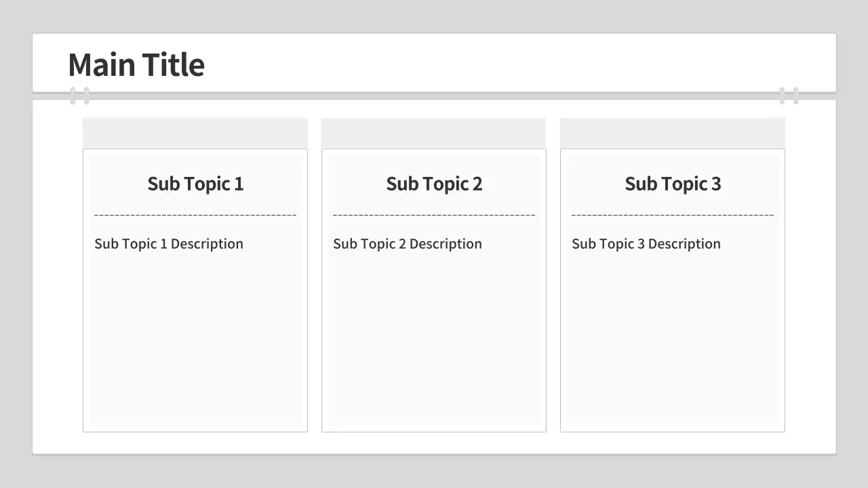Screen dimensions: 868x488
Task: Select the dashed divider under Sub Topic 1
Action: coord(195,216)
